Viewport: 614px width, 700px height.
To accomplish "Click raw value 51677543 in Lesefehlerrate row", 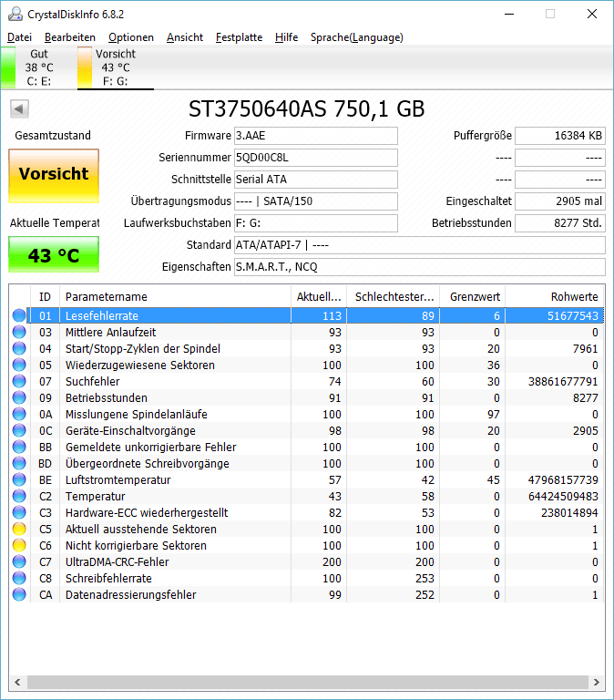I will (x=572, y=316).
